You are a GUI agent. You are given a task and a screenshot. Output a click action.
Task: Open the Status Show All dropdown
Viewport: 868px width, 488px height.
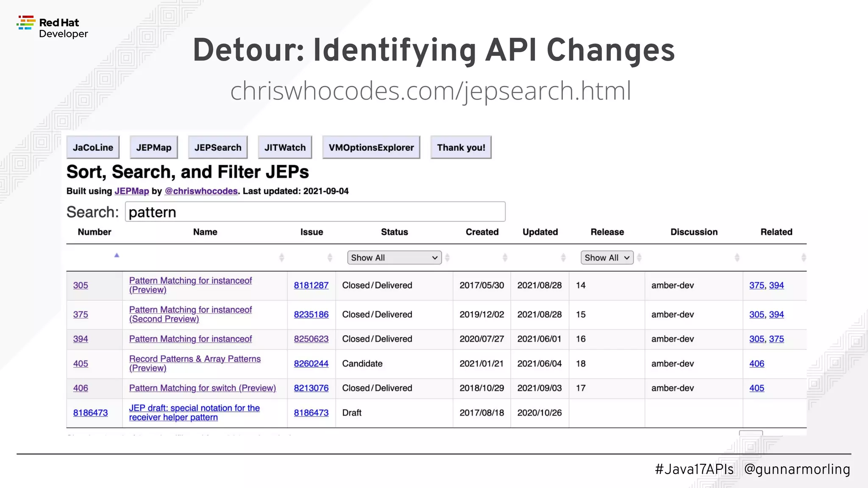tap(394, 258)
